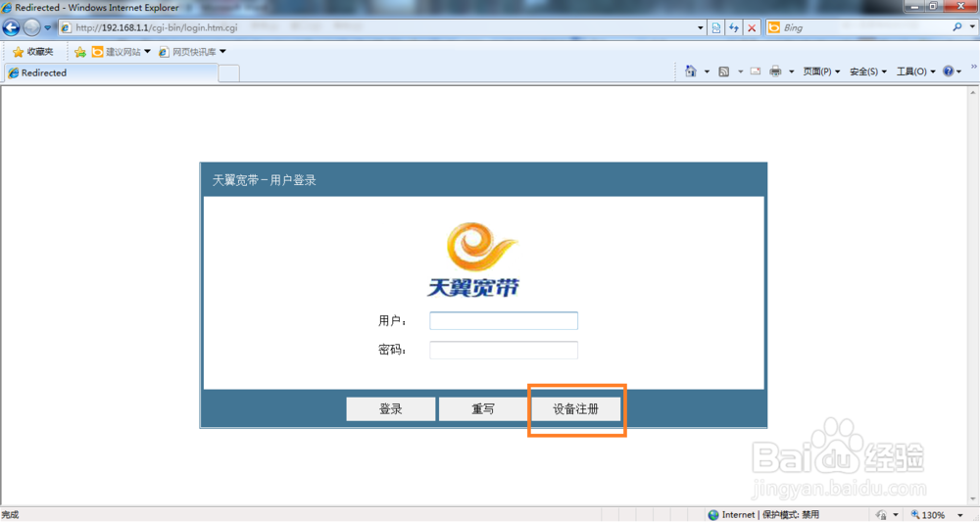Open the search provider dropdown arrow
980x522 pixels.
pyautogui.click(x=972, y=27)
